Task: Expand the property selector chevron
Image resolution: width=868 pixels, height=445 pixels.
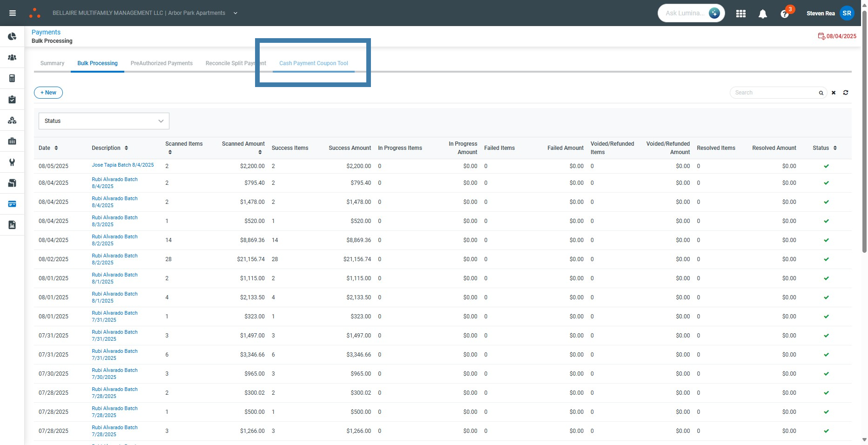Action: coord(236,13)
